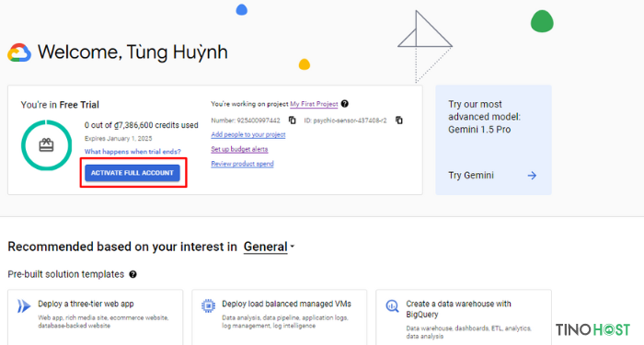Click 'Expires January 1, 2025' text

(119, 138)
